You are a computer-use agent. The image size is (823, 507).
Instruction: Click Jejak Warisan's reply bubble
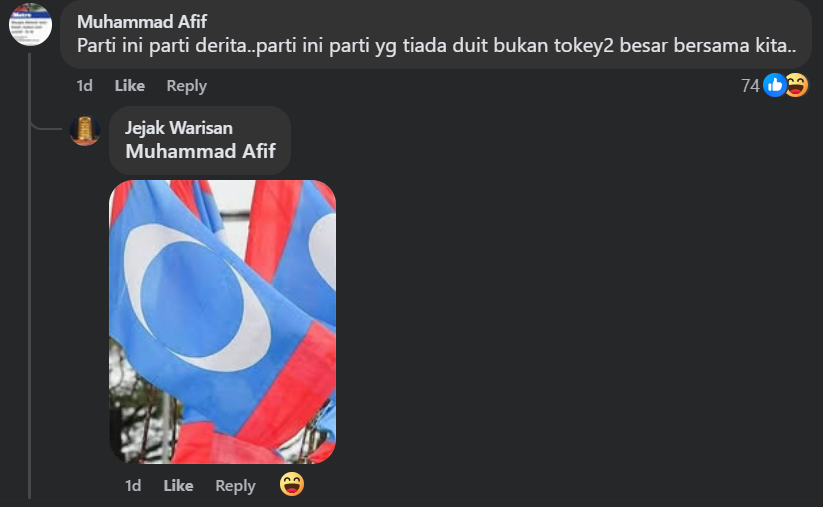(200, 140)
